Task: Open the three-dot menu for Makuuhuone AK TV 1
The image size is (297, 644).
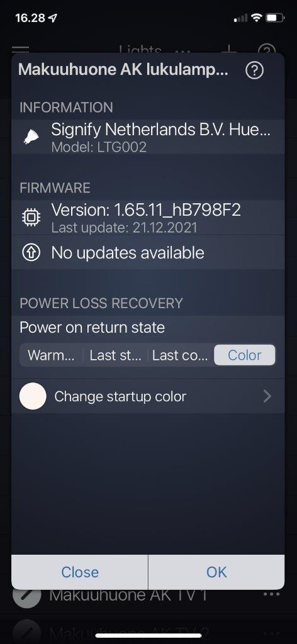Action: point(271,594)
